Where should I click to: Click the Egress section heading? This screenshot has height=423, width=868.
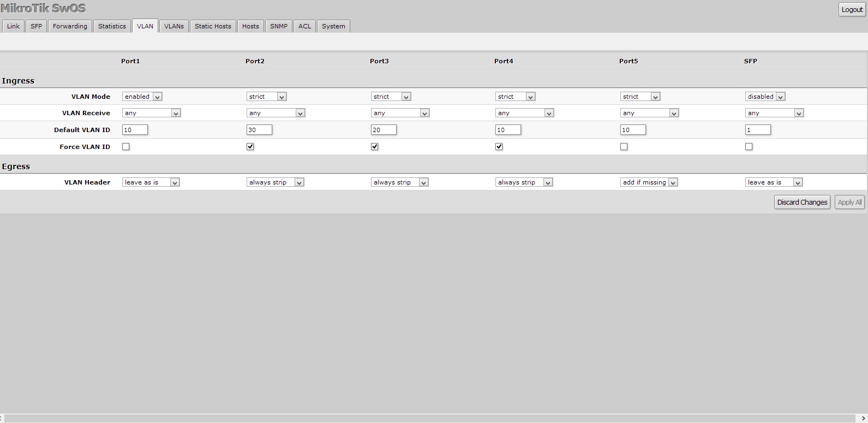click(x=16, y=166)
